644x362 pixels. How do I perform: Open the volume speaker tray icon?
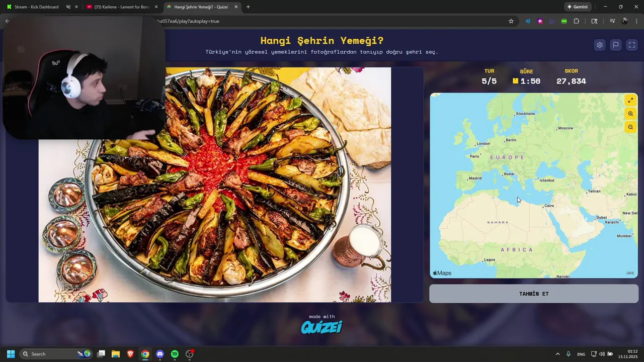click(602, 354)
